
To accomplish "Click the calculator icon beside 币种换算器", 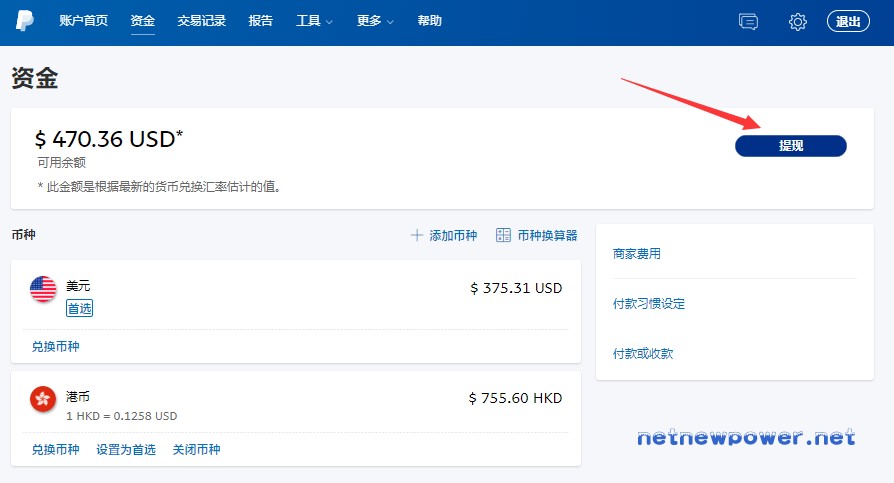I will (503, 235).
